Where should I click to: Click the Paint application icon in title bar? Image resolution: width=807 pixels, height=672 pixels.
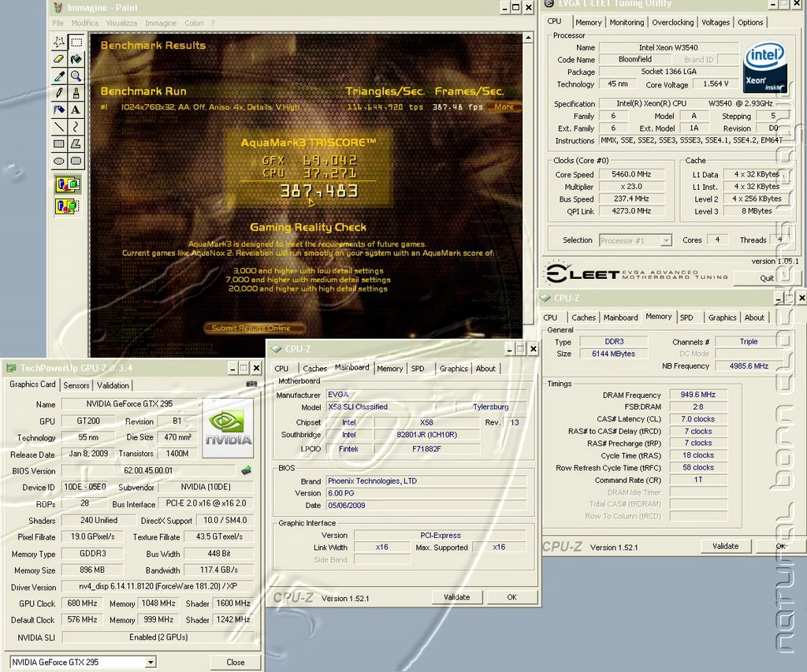click(x=58, y=7)
